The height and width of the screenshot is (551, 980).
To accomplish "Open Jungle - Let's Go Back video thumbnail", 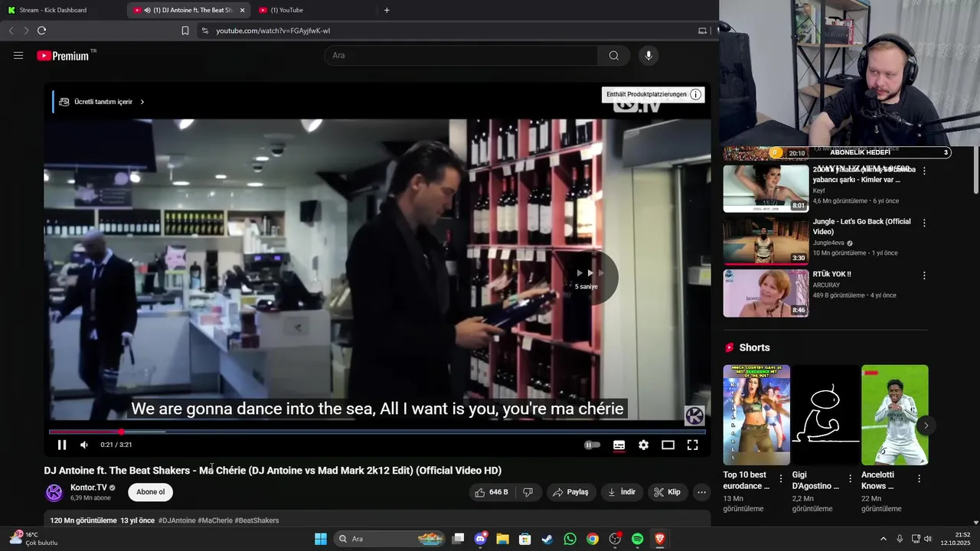I will [766, 241].
